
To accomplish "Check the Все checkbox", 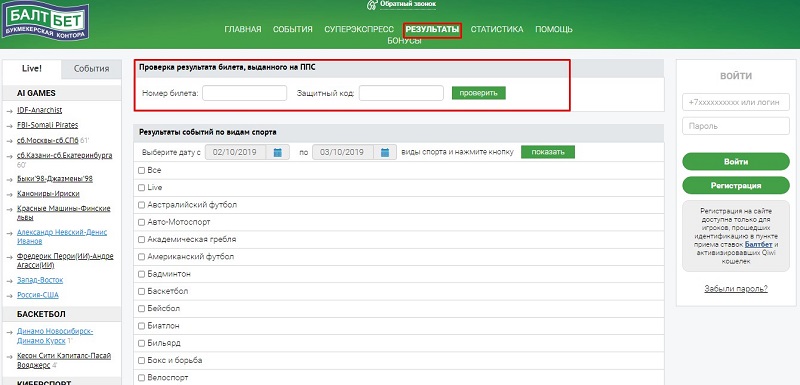I will click(x=142, y=171).
